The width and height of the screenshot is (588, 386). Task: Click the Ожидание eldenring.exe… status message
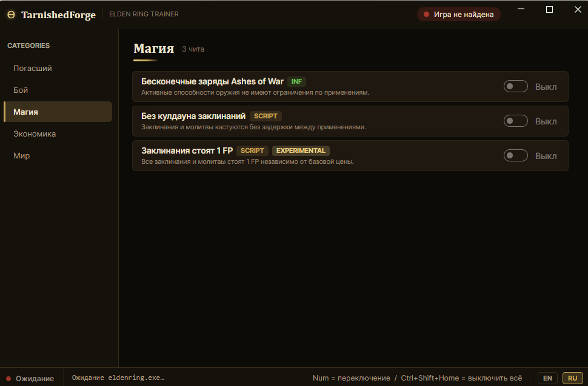click(x=118, y=378)
